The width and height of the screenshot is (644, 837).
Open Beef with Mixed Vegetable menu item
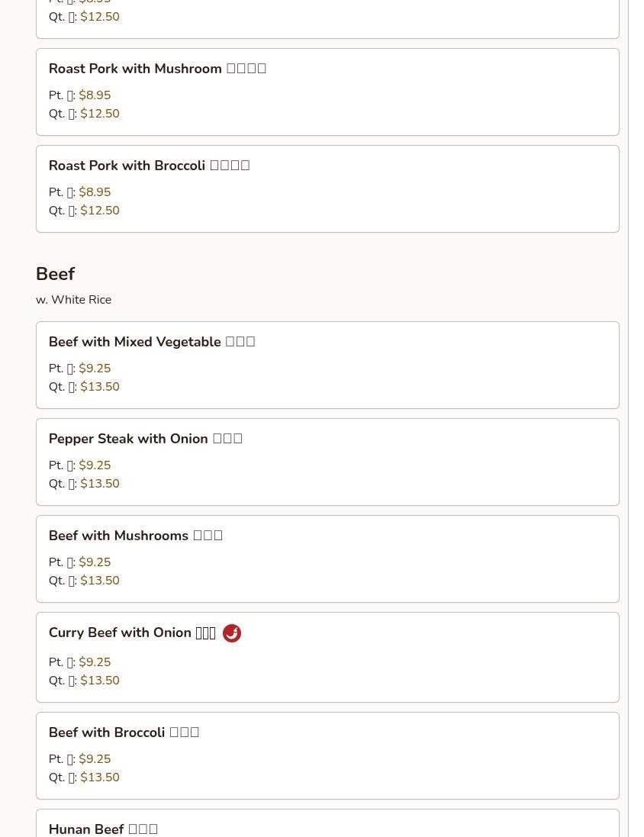coord(151,342)
